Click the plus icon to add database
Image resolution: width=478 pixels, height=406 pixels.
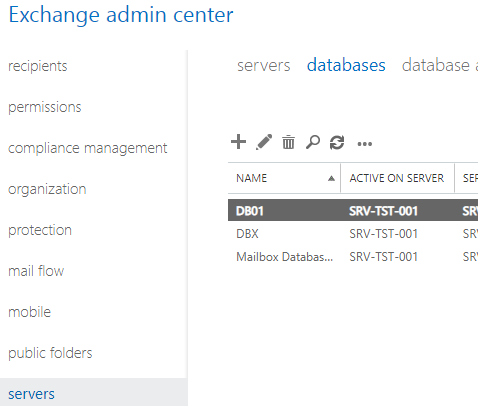click(x=238, y=142)
